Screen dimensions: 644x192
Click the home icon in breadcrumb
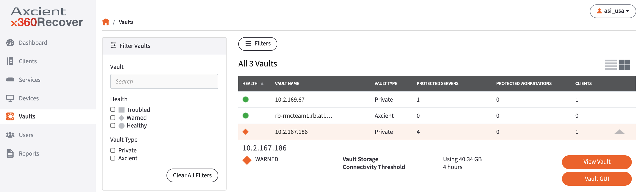106,22
